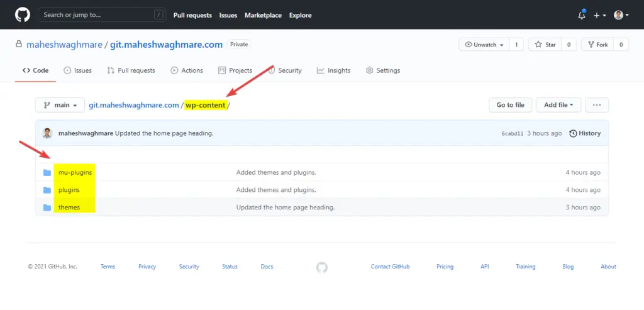Open the three-dot more options button
This screenshot has height=310, width=644.
coord(597,105)
